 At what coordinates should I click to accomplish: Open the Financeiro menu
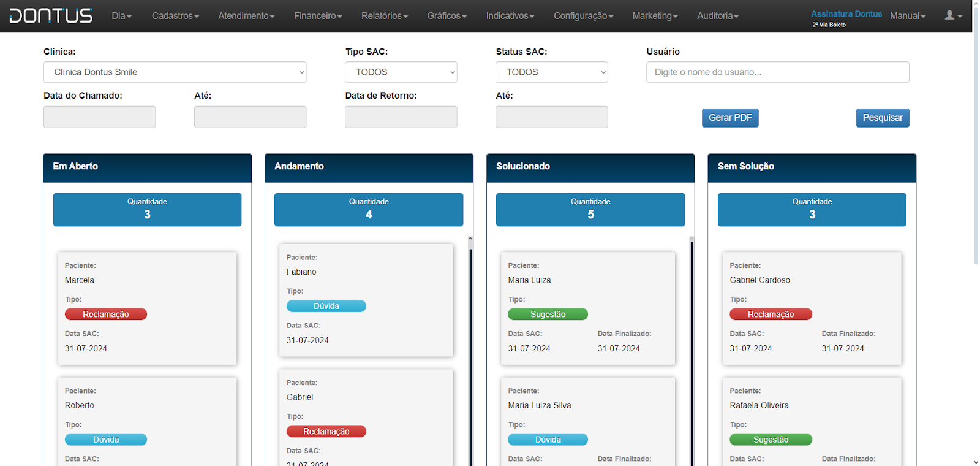tap(318, 16)
